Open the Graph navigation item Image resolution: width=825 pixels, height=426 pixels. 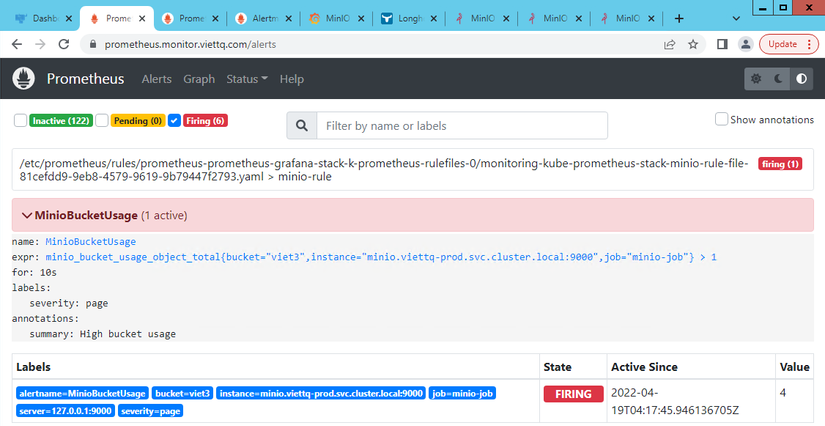pos(199,79)
